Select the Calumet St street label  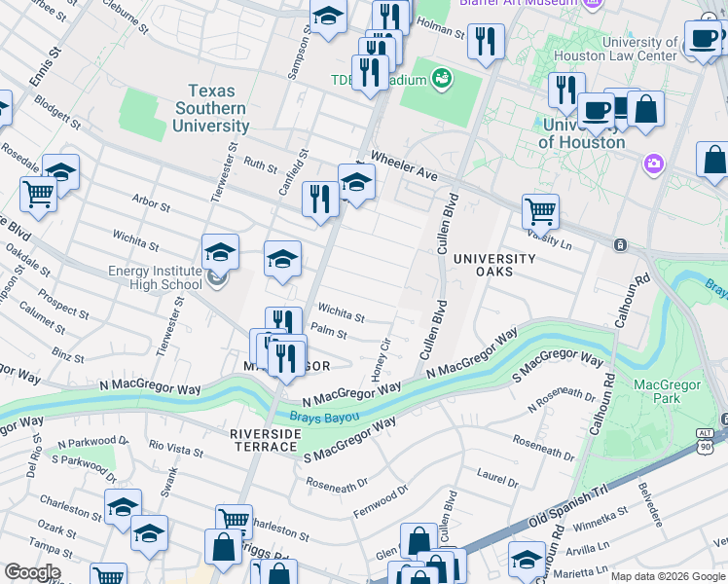pyautogui.click(x=42, y=317)
